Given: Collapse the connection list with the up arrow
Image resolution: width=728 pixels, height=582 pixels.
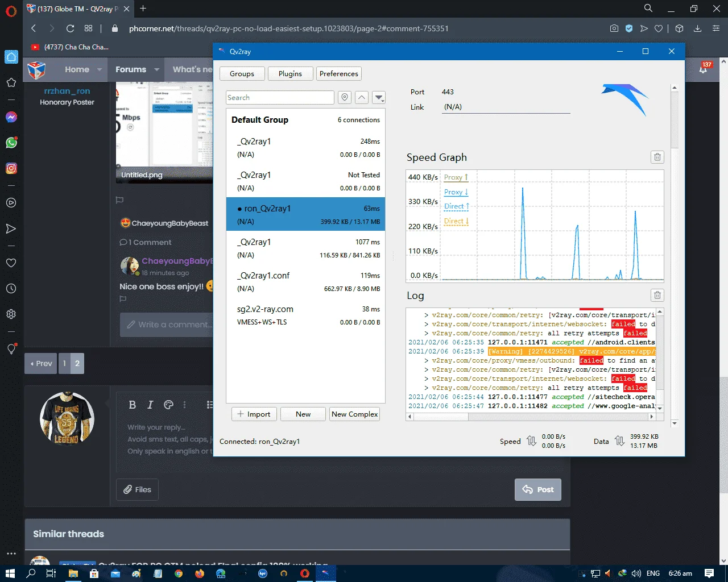Looking at the screenshot, I should tap(362, 98).
